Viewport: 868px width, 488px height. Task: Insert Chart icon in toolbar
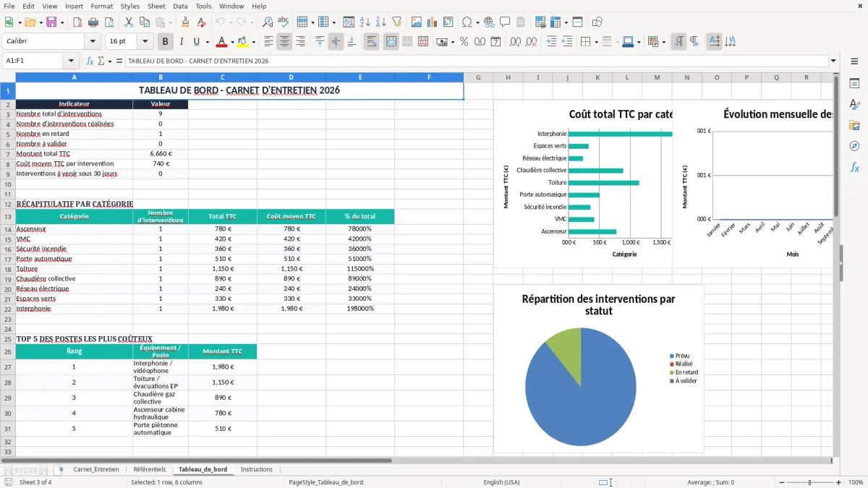pos(433,22)
